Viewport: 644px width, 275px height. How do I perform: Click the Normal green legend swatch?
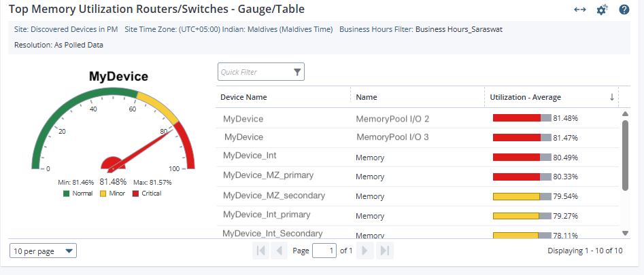[67, 194]
